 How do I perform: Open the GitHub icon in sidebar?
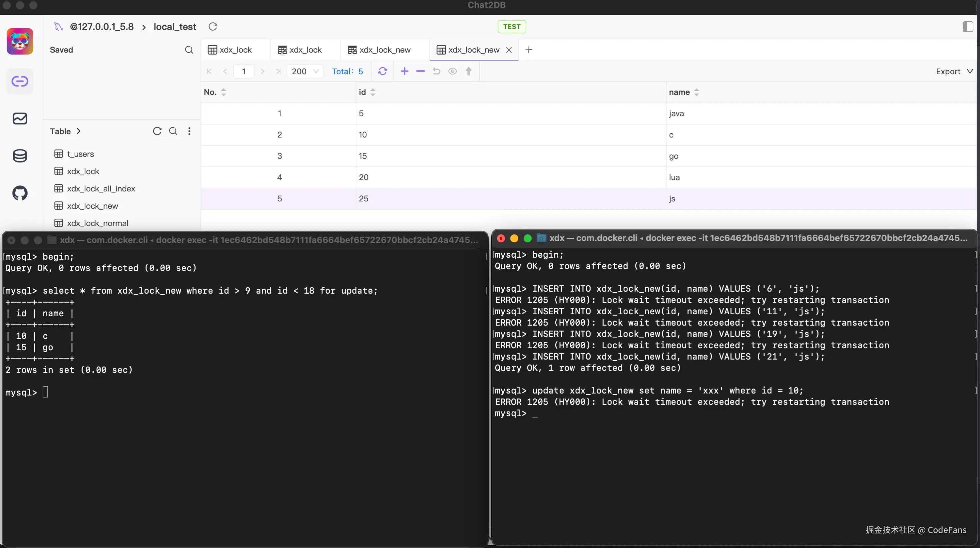coord(20,193)
